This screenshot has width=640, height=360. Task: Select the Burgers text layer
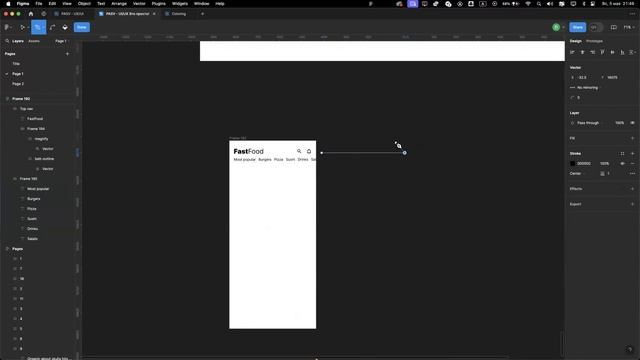coord(33,199)
